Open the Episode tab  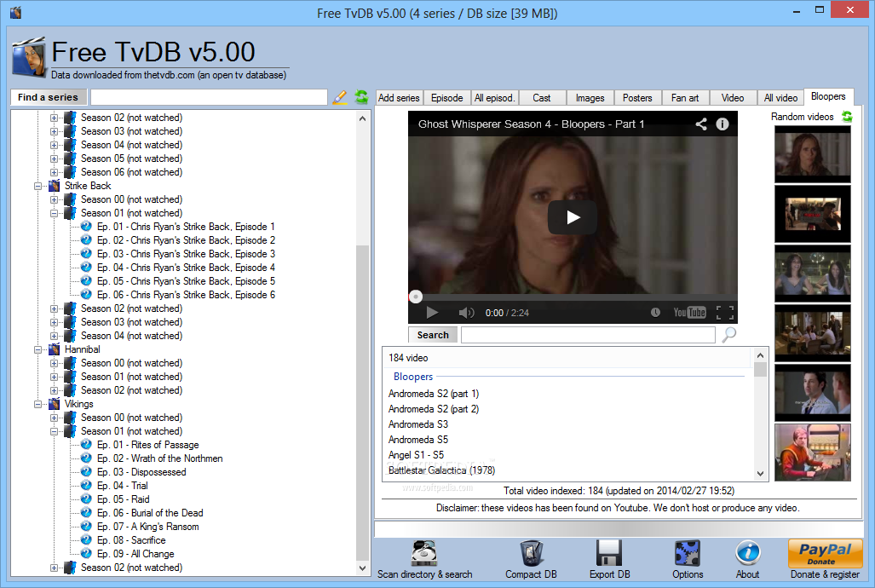(x=447, y=98)
